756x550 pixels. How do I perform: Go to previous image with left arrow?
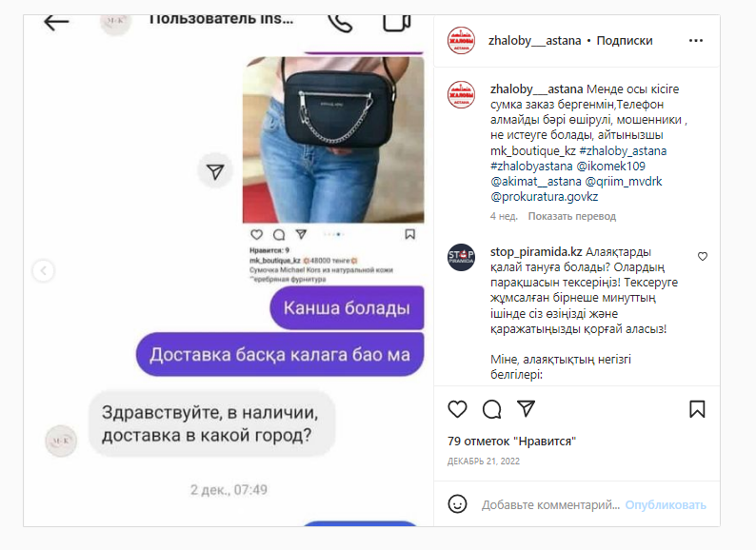point(44,270)
